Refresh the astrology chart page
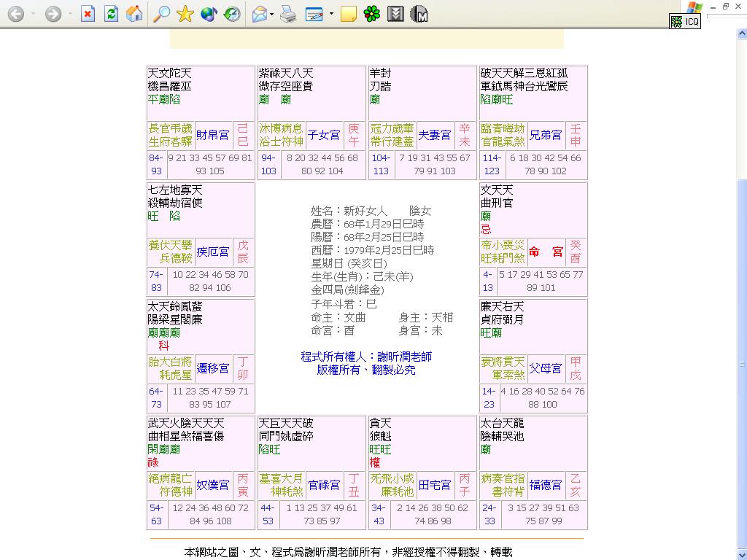747x560 pixels. coord(111,13)
